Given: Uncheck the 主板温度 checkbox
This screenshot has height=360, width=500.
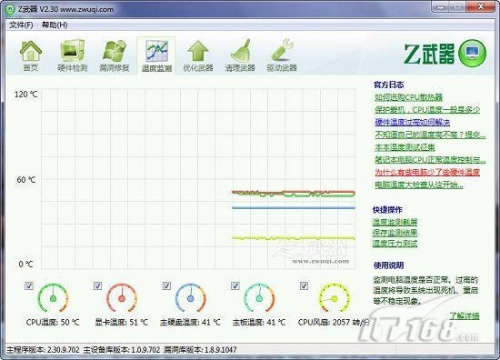Looking at the screenshot, I should coord(235,286).
